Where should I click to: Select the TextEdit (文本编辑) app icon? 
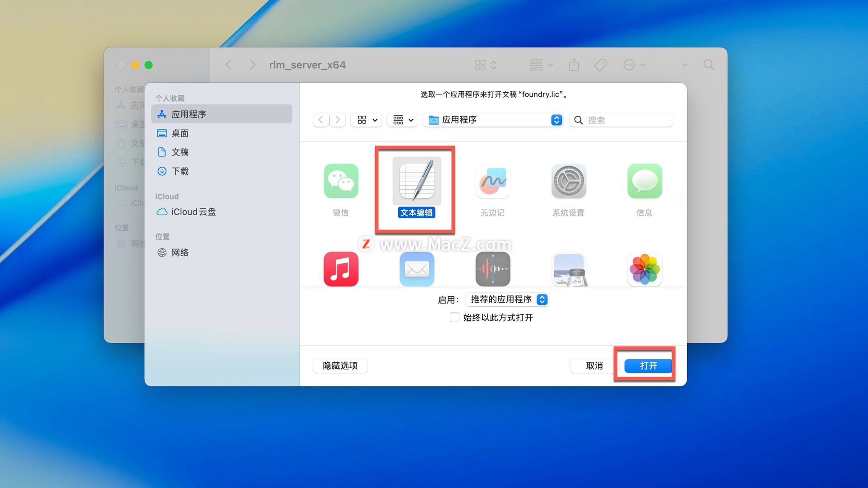tap(417, 181)
